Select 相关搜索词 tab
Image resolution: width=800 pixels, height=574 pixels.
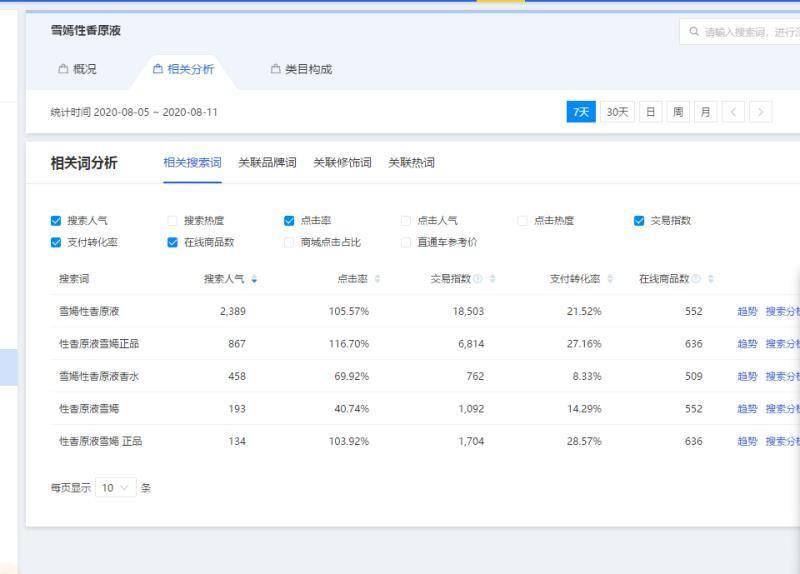192,163
